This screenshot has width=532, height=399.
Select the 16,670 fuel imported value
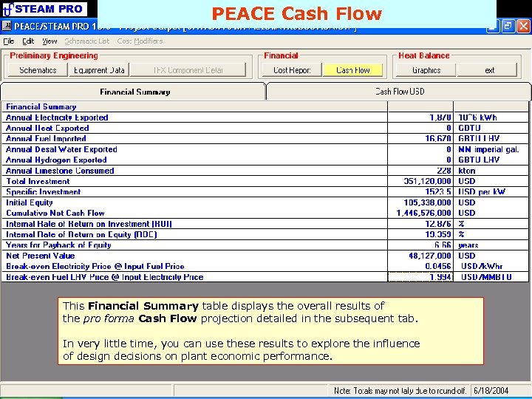click(420, 138)
